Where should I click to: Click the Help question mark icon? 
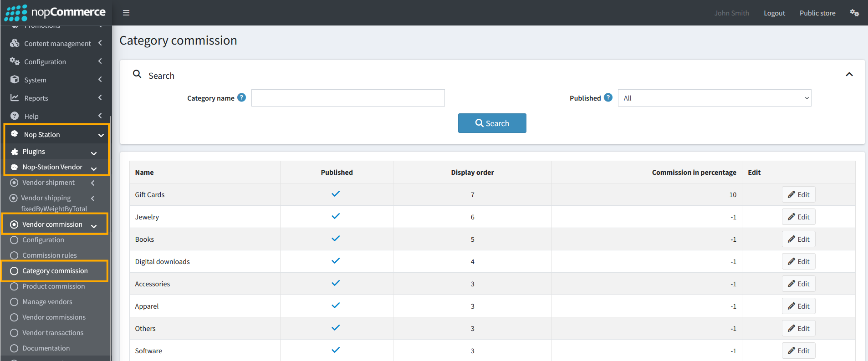point(15,116)
